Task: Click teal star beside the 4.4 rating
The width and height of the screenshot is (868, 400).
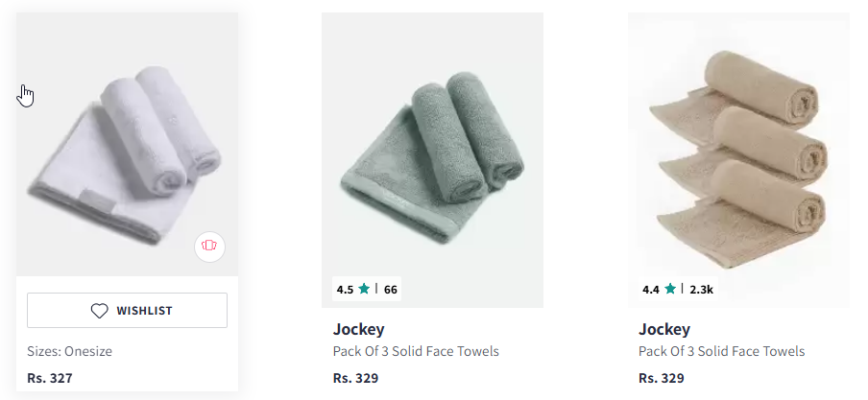Action: pyautogui.click(x=670, y=289)
